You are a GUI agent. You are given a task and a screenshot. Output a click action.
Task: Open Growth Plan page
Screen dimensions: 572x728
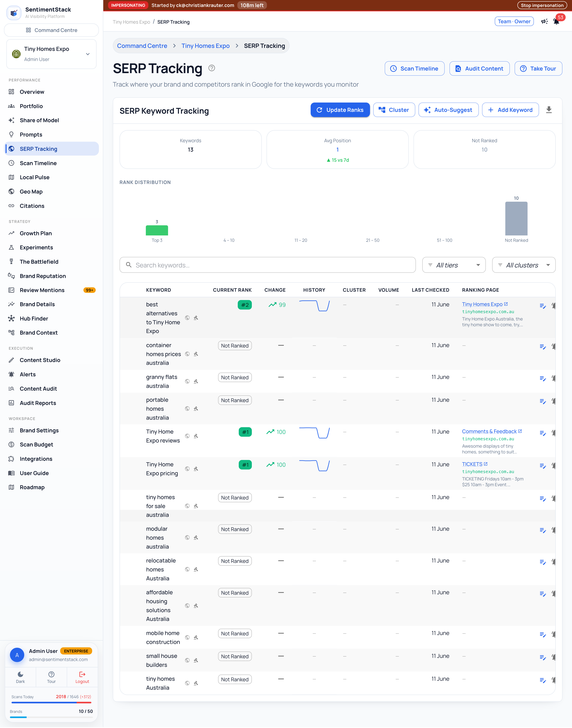(51, 233)
